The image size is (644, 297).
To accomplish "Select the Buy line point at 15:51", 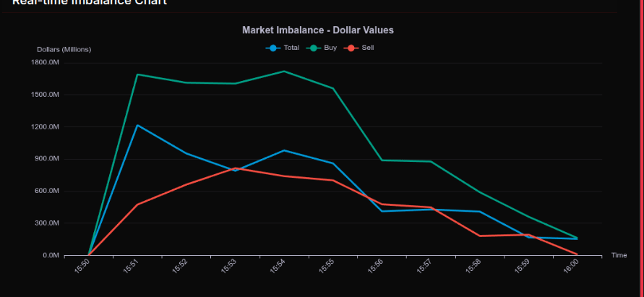I will (x=137, y=74).
